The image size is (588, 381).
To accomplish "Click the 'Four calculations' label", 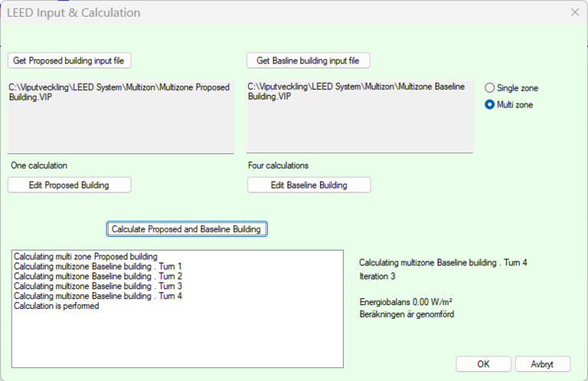I will [277, 166].
